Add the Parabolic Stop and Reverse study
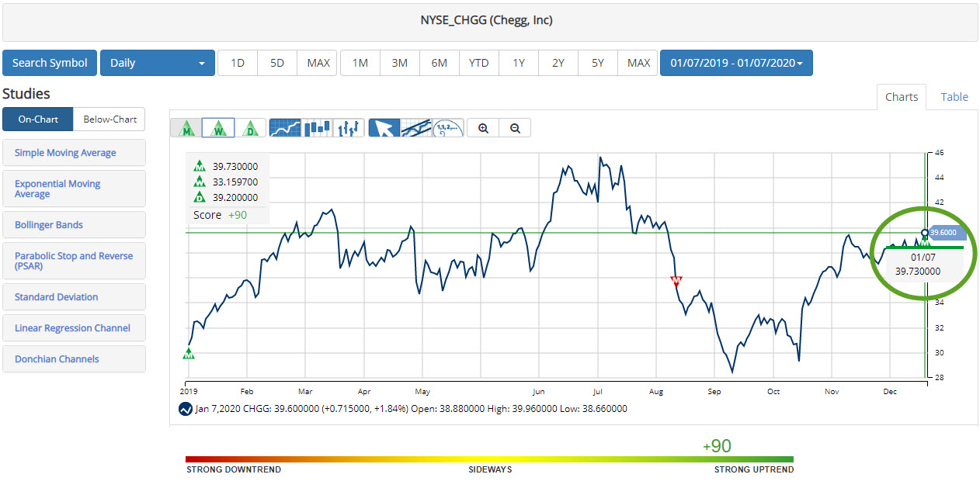980x495 pixels. (x=74, y=261)
